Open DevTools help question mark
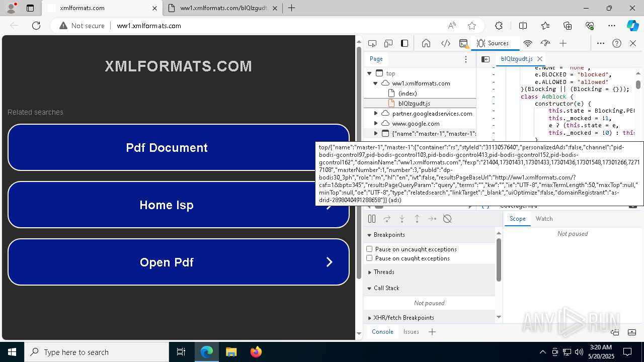This screenshot has height=362, width=644. pyautogui.click(x=617, y=43)
